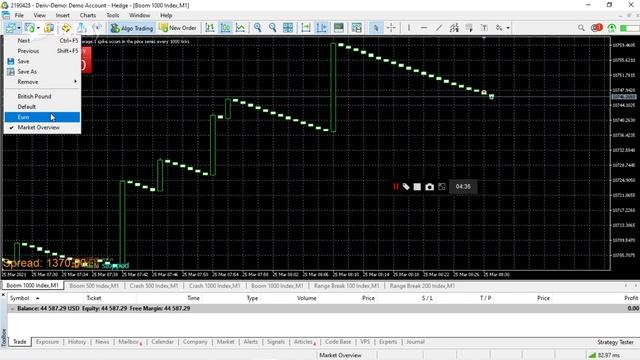The width and height of the screenshot is (640, 360).
Task: Switch chart to line chart mode
Action: [240, 28]
